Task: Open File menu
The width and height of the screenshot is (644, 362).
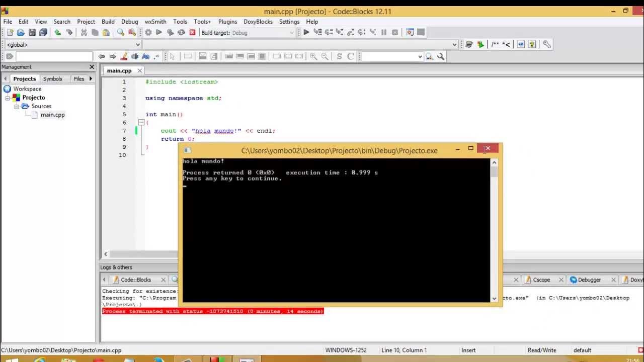Action: (8, 22)
